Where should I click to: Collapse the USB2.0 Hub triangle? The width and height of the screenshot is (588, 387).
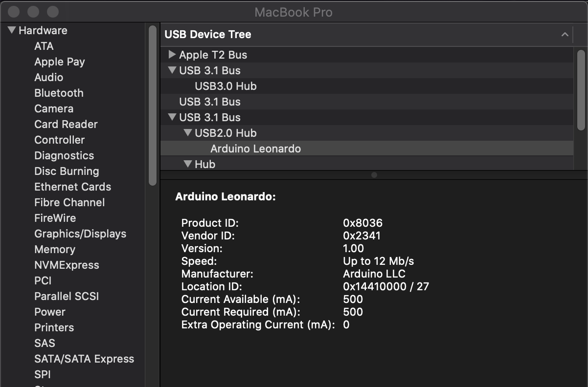point(187,132)
